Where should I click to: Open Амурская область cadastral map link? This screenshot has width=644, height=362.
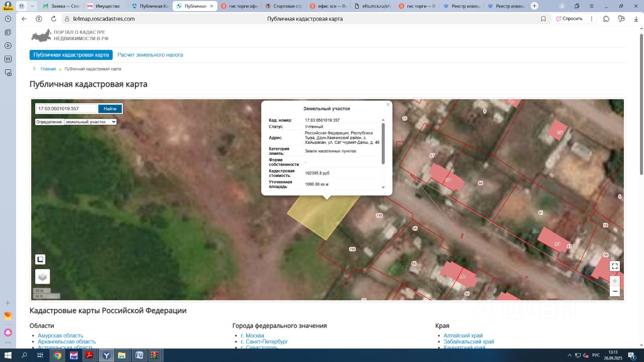pyautogui.click(x=60, y=335)
